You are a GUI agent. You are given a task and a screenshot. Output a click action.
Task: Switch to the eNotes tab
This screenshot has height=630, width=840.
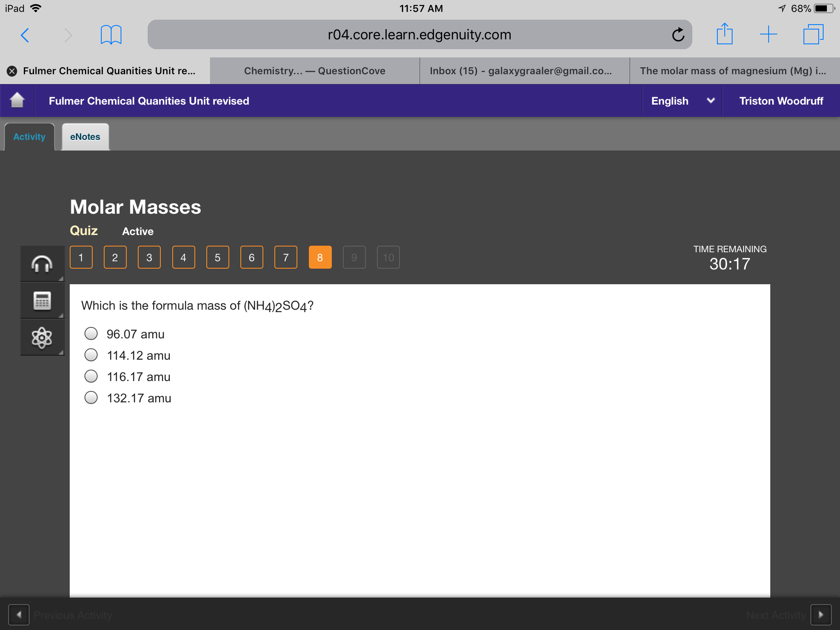pyautogui.click(x=85, y=137)
